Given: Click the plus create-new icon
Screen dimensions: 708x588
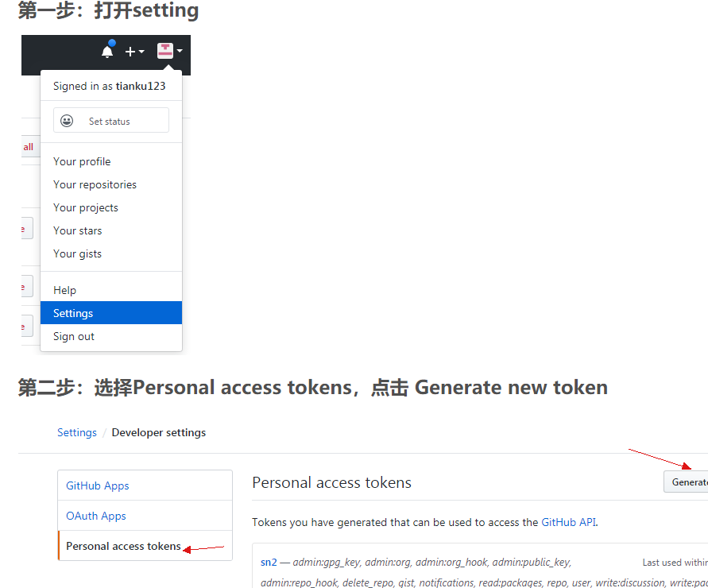Looking at the screenshot, I should pyautogui.click(x=130, y=52).
